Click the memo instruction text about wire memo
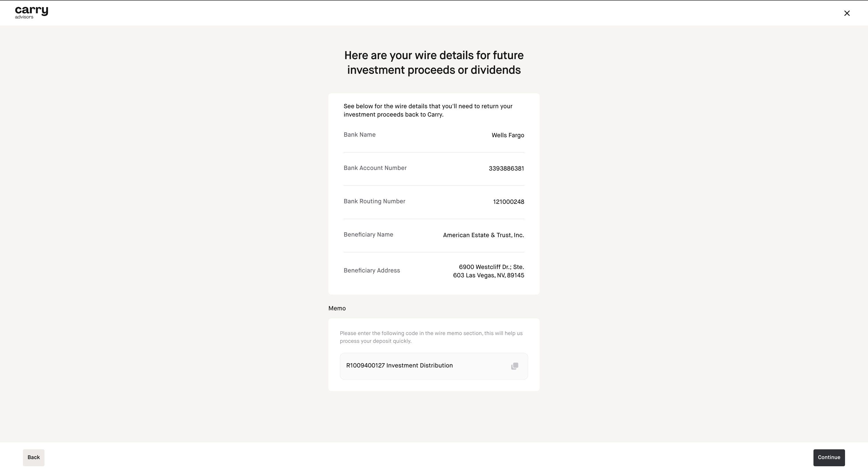Screen dimensions: 868x472 (431, 337)
